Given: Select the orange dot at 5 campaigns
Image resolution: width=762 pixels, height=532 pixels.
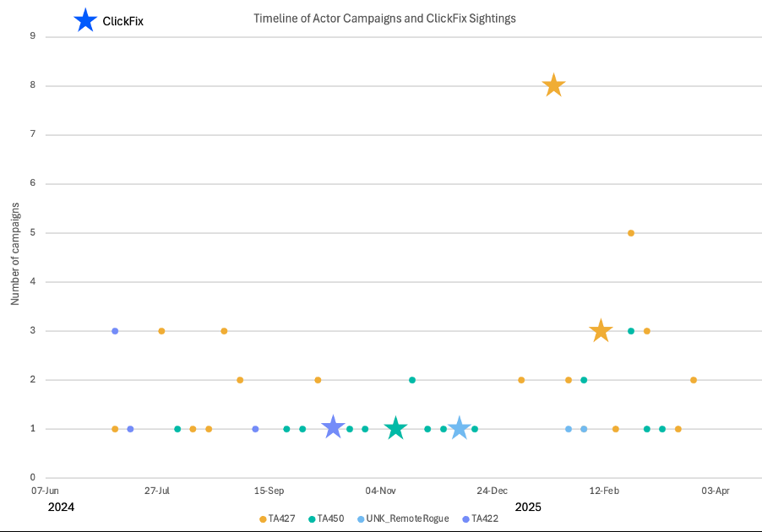Looking at the screenshot, I should [x=631, y=233].
